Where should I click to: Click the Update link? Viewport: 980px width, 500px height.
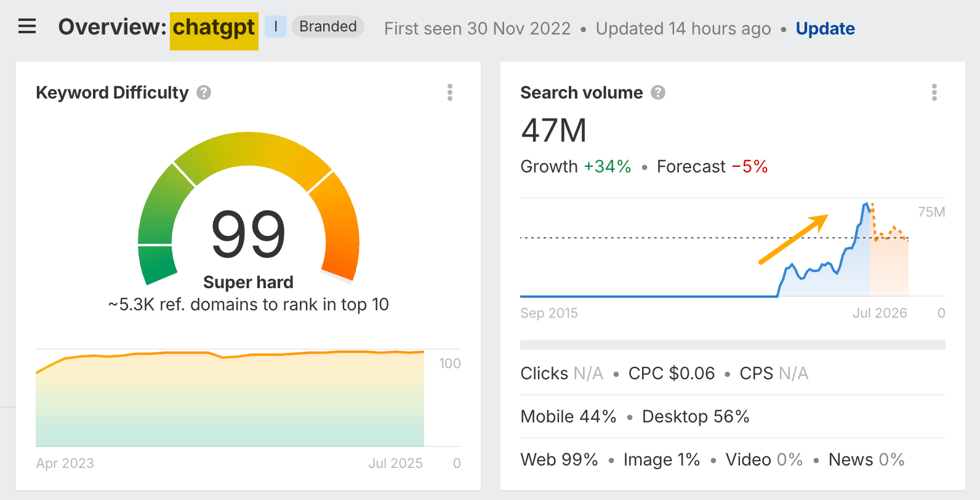[x=825, y=28]
